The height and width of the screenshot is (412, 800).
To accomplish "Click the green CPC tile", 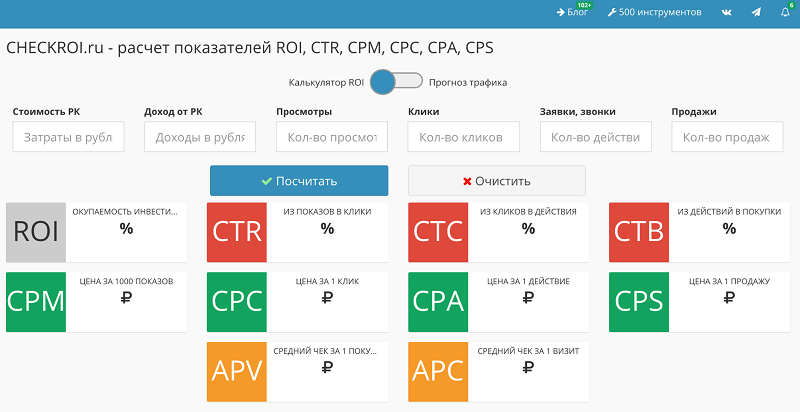I will pos(237,302).
